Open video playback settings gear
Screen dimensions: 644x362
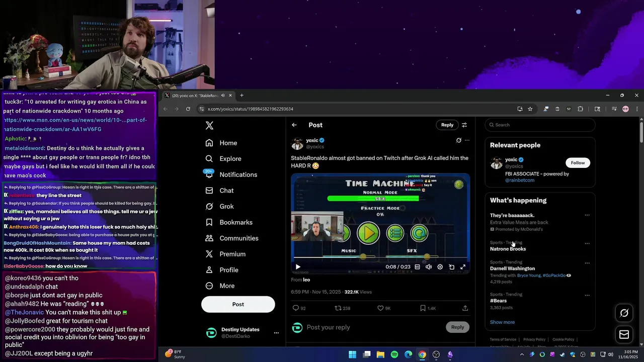tap(440, 267)
